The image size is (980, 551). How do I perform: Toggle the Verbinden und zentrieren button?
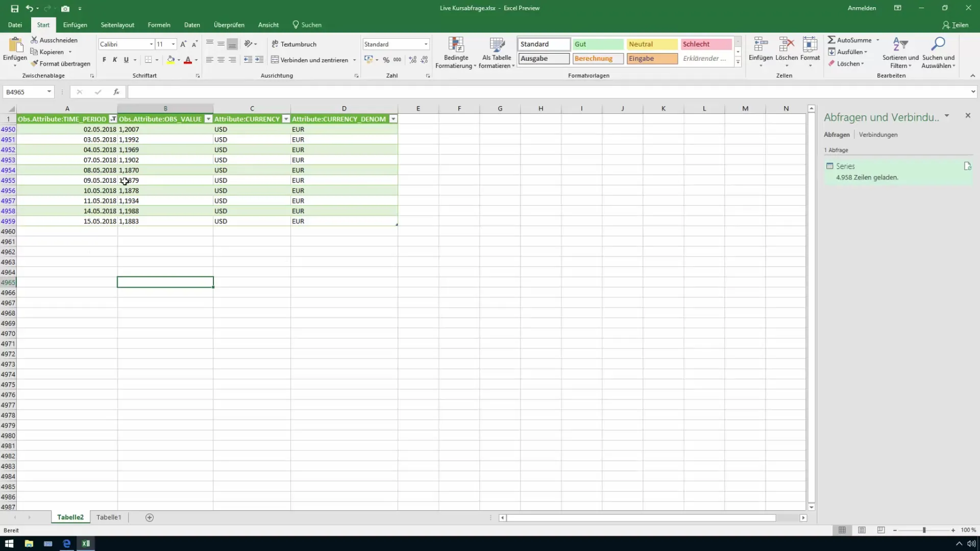pos(310,59)
